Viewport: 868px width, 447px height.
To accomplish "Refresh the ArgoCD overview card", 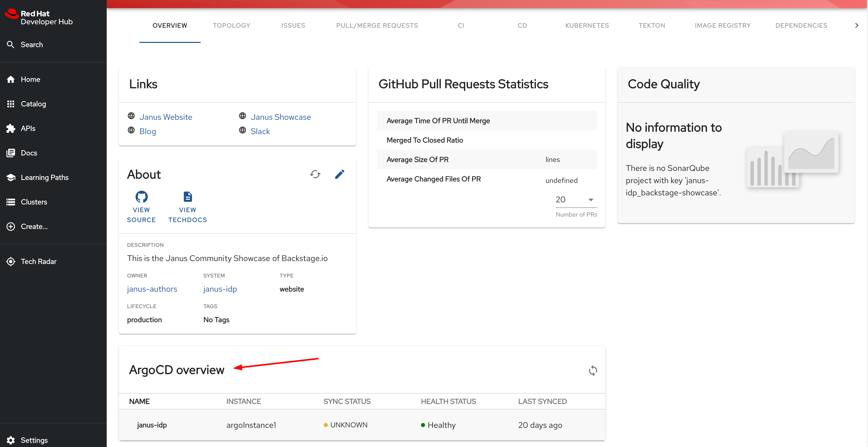I will click(x=593, y=370).
